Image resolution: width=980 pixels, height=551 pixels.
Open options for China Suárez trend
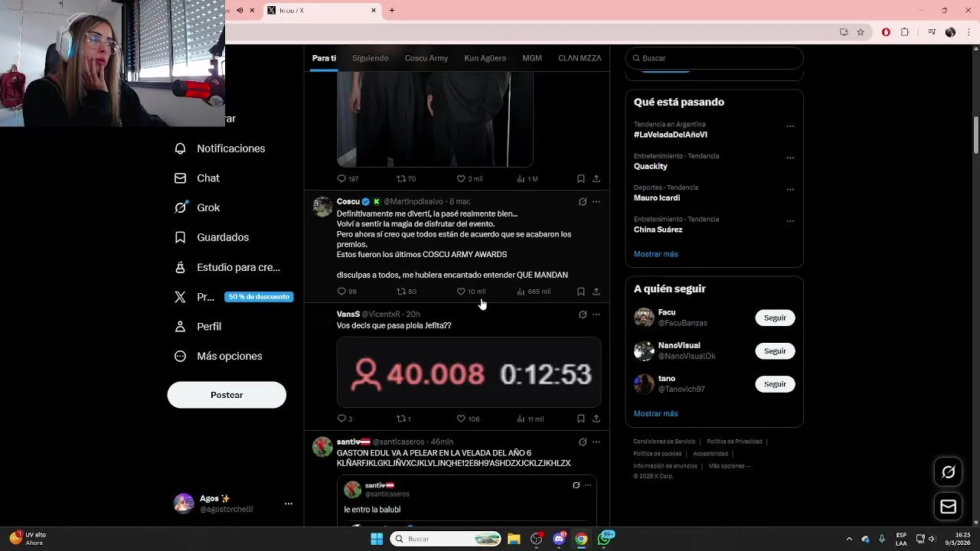[x=790, y=221]
